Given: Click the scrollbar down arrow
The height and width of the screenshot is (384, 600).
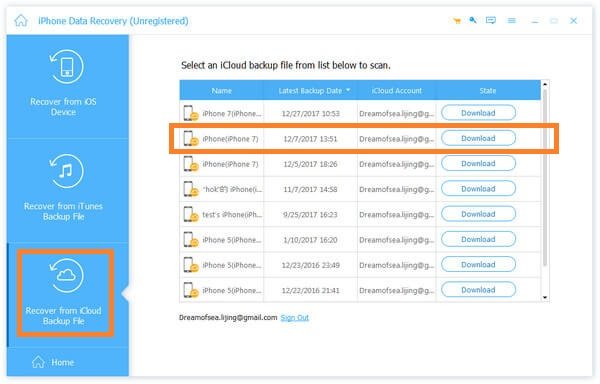Looking at the screenshot, I should coord(545,298).
